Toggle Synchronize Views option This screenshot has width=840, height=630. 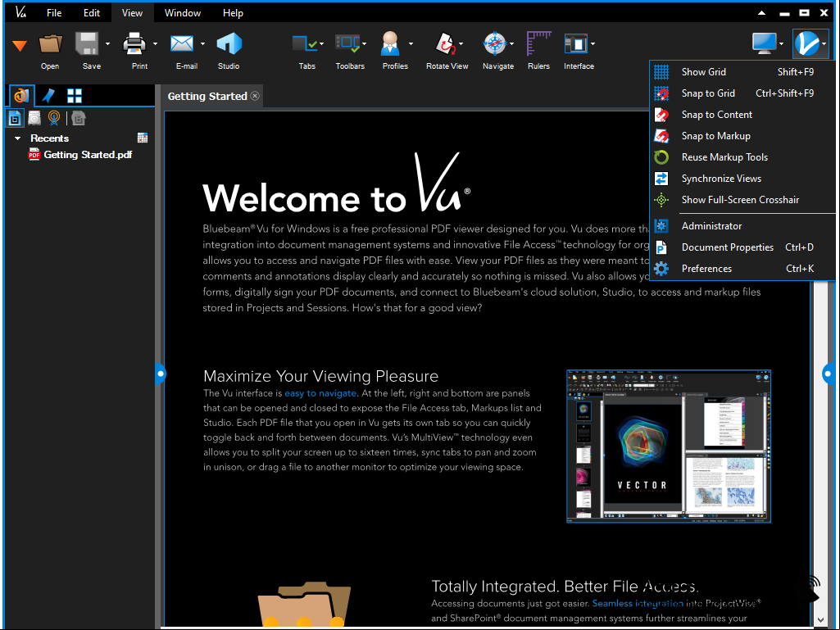coord(742,179)
